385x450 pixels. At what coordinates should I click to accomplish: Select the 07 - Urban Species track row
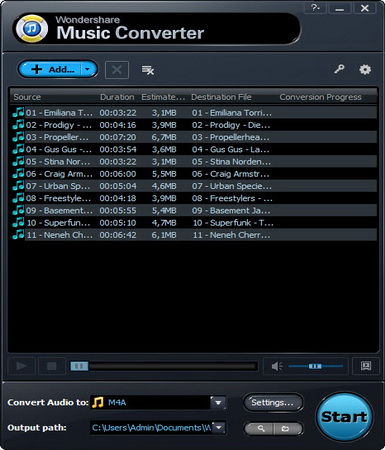(x=193, y=186)
